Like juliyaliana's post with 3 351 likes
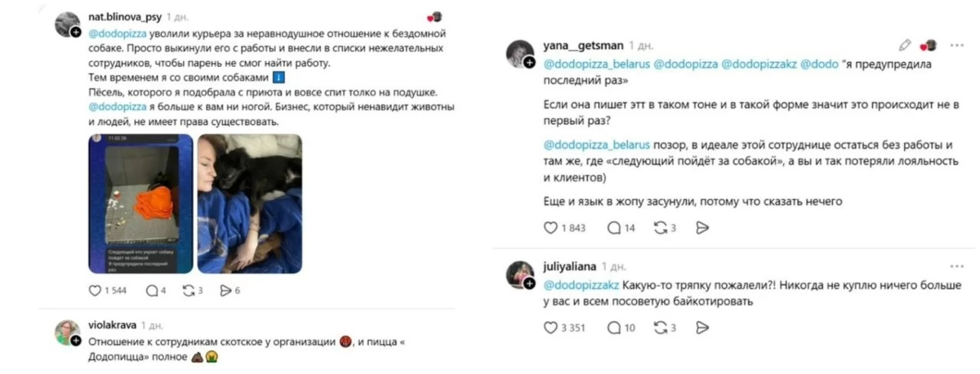The height and width of the screenshot is (374, 980). point(550,327)
